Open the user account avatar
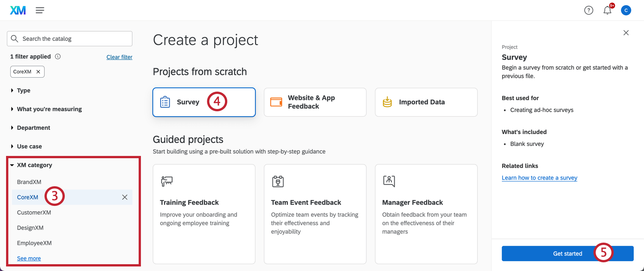 coord(626,10)
